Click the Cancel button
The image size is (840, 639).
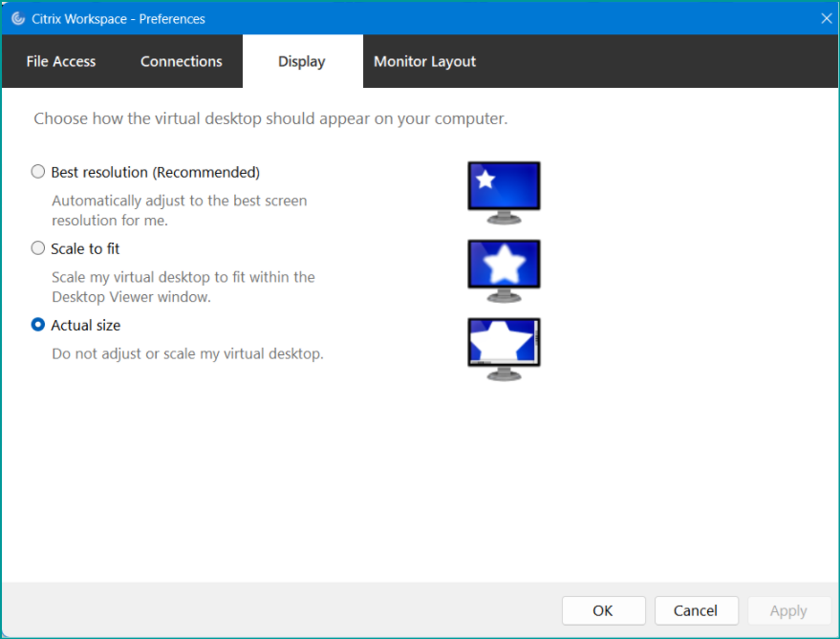tap(696, 610)
